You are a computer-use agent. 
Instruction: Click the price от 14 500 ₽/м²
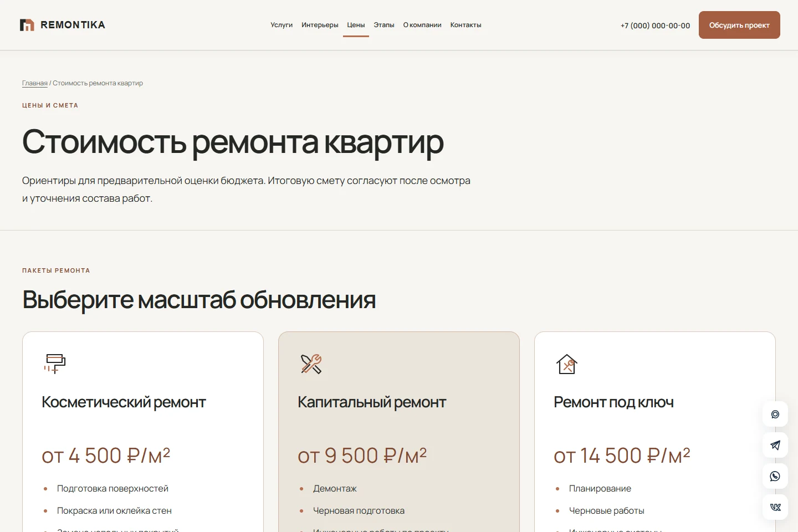pos(622,456)
